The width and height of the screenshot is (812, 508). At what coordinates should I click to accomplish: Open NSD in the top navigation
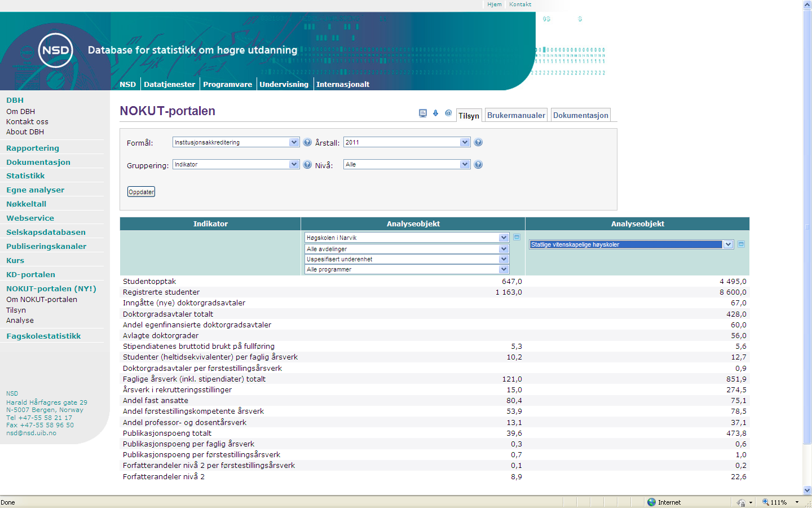click(128, 84)
